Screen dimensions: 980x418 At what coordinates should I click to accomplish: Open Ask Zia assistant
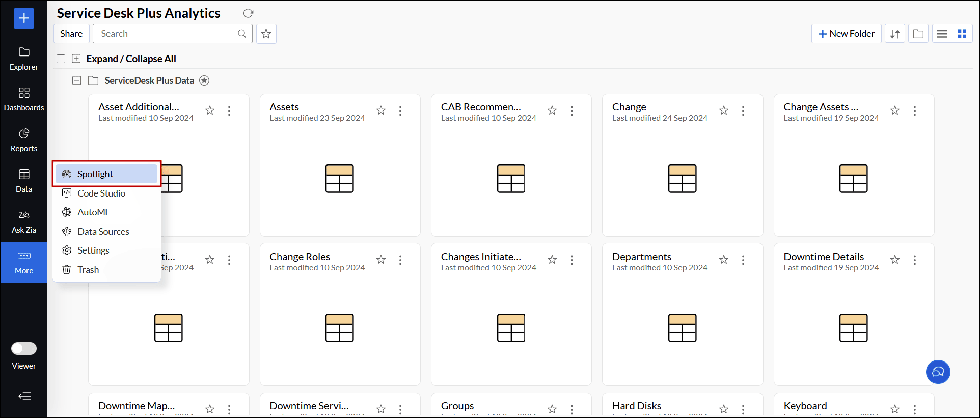(x=24, y=221)
